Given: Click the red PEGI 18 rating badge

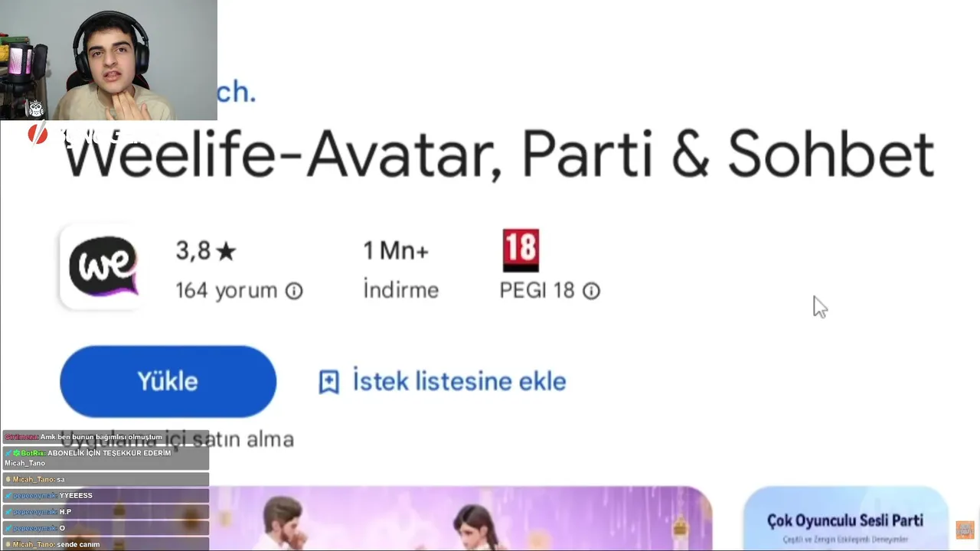Looking at the screenshot, I should [521, 250].
